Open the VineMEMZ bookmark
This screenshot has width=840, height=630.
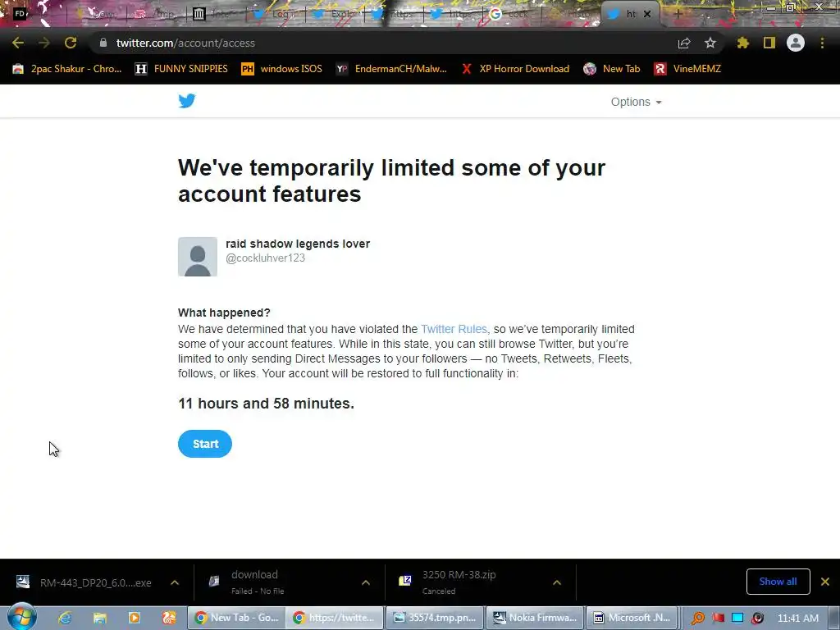point(687,69)
